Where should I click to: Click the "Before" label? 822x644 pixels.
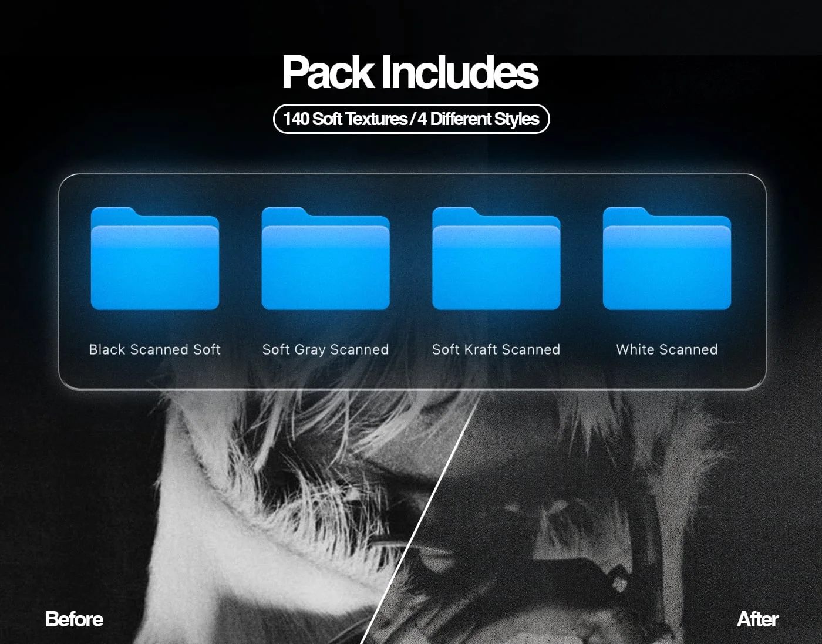pyautogui.click(x=74, y=619)
